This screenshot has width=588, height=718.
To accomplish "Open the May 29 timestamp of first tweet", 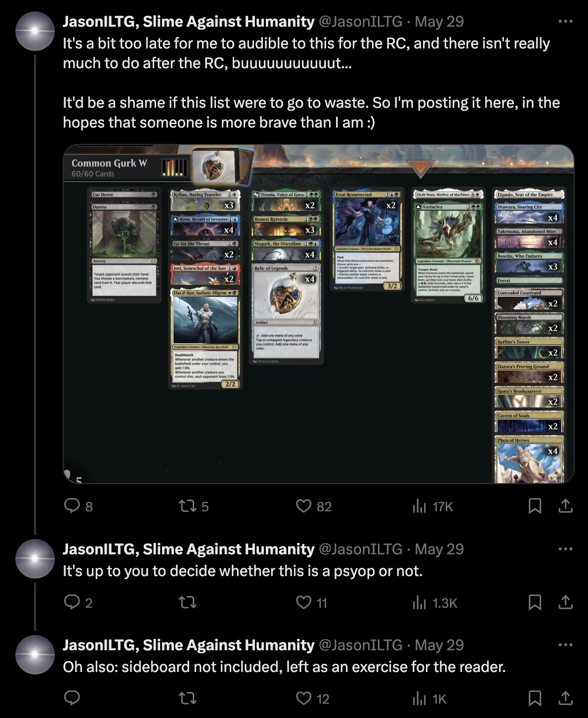I will [439, 22].
